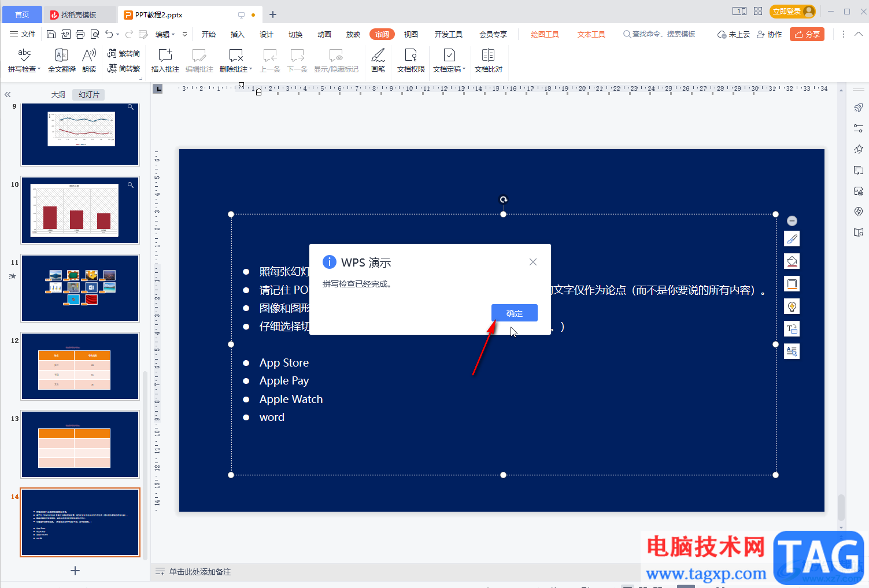Expand the 拼写检查 dropdown arrow
Viewport: 869px width, 588px height.
(39, 69)
